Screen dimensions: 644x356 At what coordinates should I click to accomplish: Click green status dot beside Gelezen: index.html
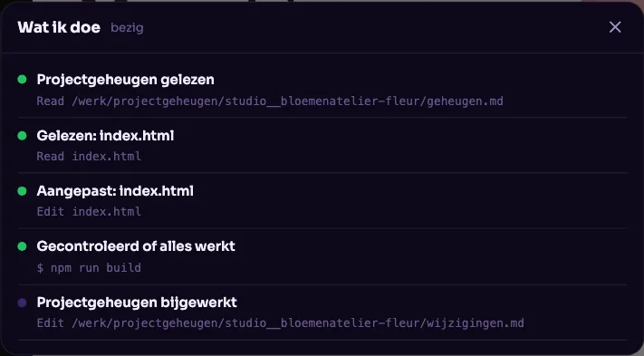click(22, 136)
